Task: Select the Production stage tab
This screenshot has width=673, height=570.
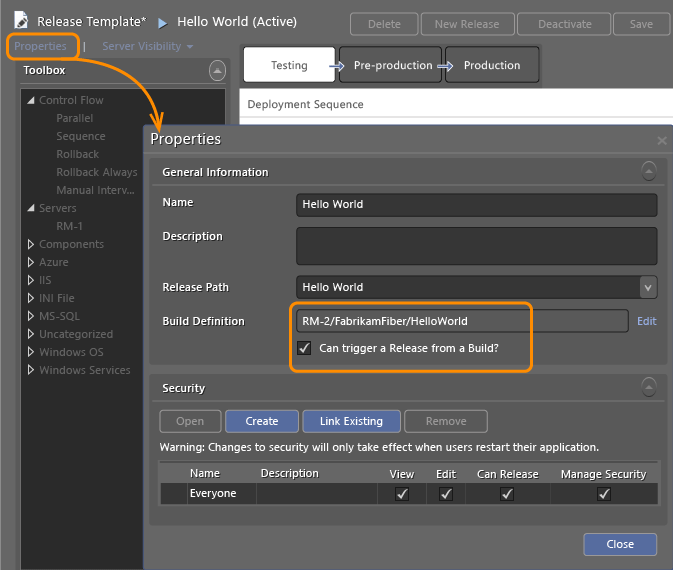Action: coord(491,65)
